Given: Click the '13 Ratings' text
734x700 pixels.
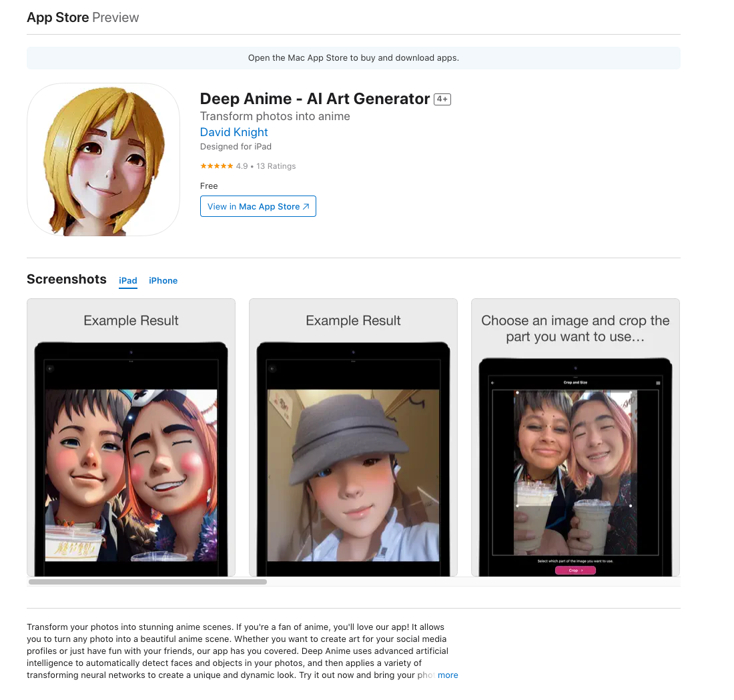Looking at the screenshot, I should click(x=276, y=166).
